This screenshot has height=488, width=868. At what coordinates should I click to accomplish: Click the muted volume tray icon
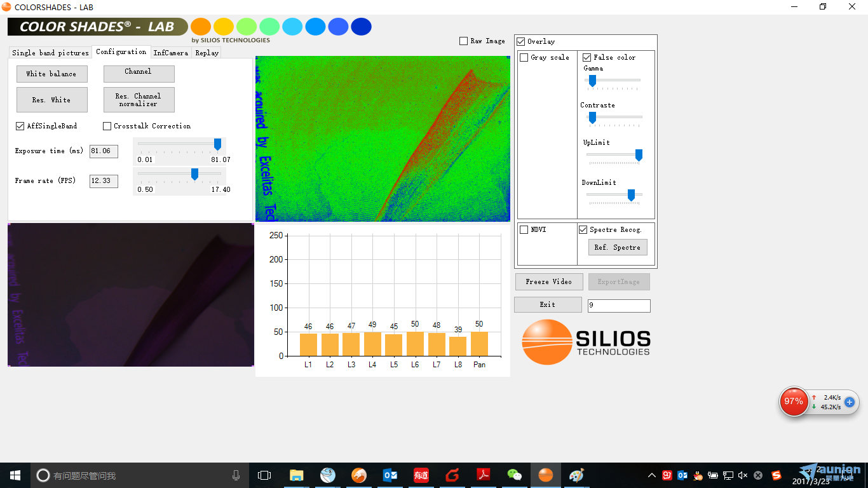(x=743, y=475)
